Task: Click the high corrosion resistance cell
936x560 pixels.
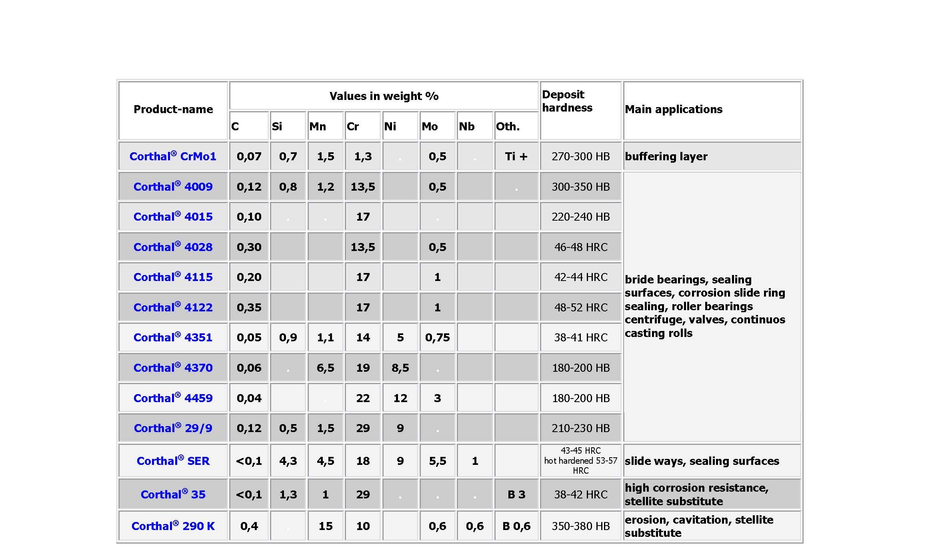Action: pos(712,494)
